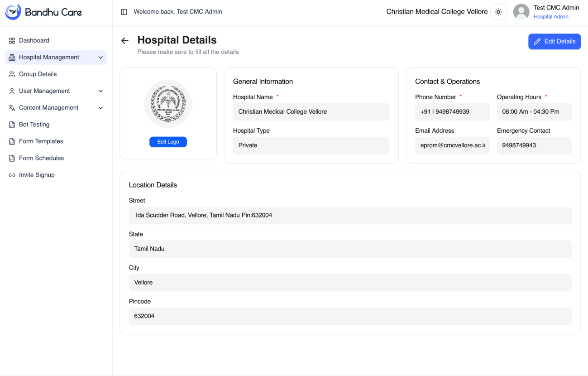Click the Operating Hours field

coord(534,111)
